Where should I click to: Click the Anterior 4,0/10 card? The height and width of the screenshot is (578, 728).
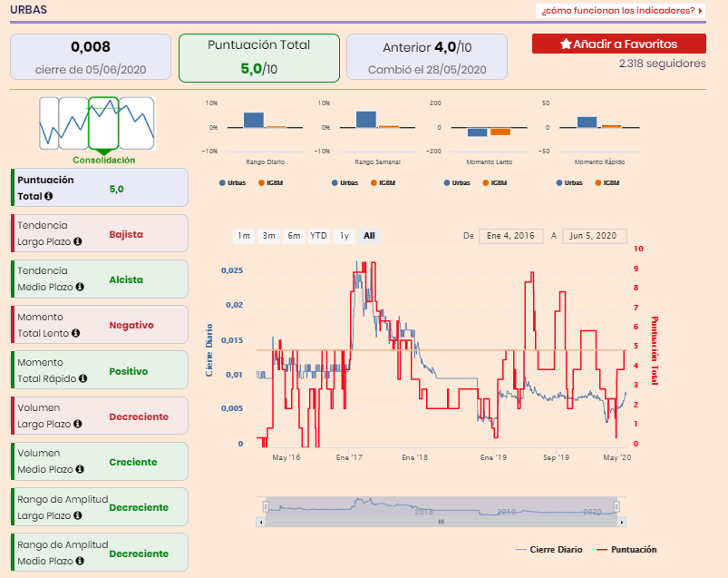[427, 57]
